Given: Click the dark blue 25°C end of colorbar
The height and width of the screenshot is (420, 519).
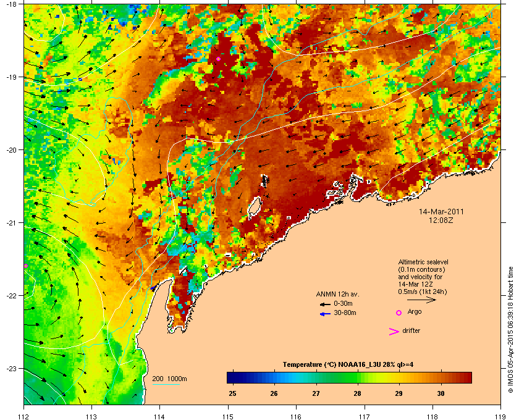Looking at the screenshot, I should pos(234,377).
